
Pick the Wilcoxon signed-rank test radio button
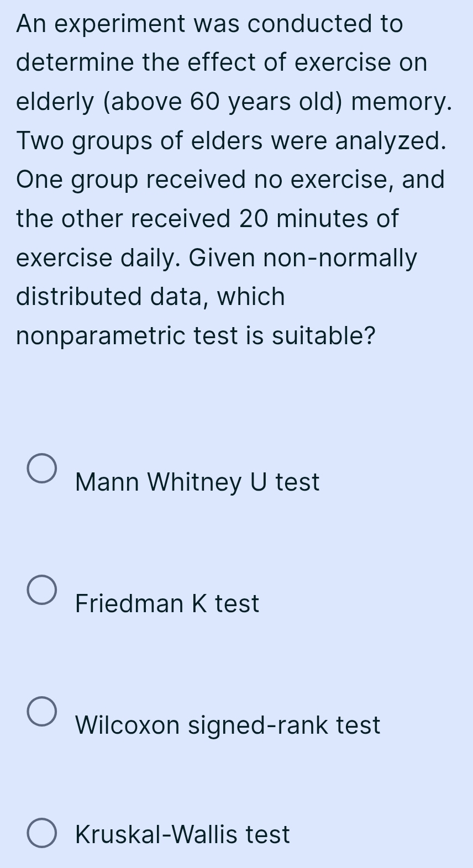(x=41, y=712)
